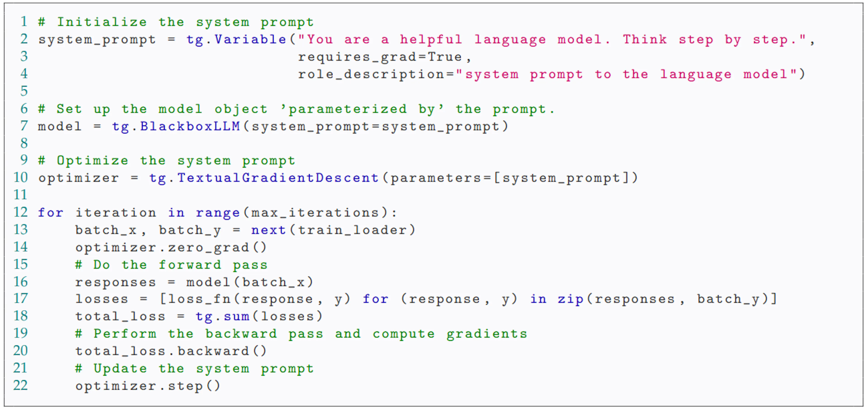Click "range(max_iterations):" on line 12
The image size is (868, 410).
(x=297, y=213)
